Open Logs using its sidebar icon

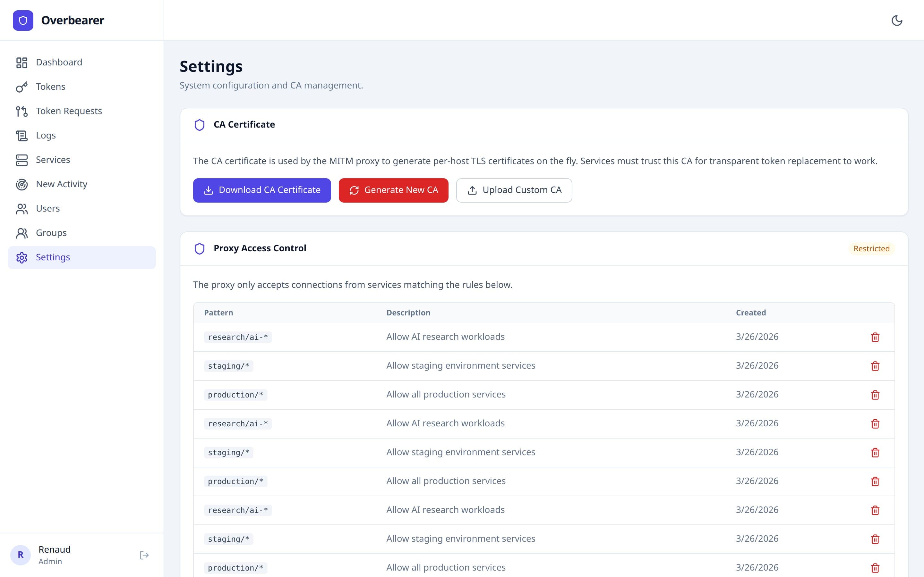[x=21, y=135]
